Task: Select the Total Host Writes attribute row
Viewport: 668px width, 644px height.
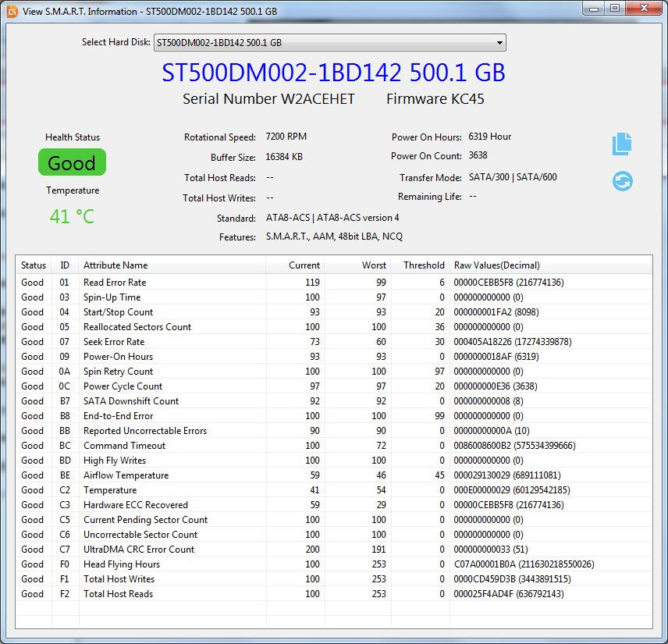Action: point(334,579)
